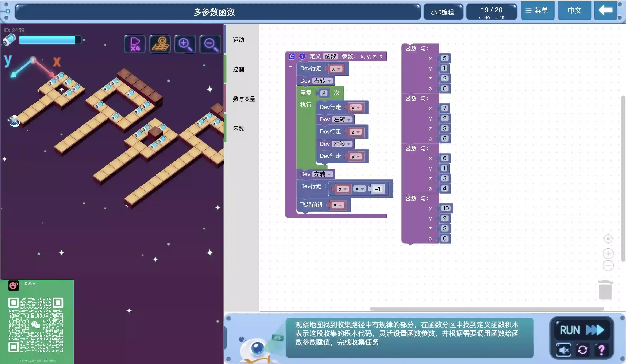Click the blue question mark on function block
This screenshot has width=626, height=364.
click(302, 56)
